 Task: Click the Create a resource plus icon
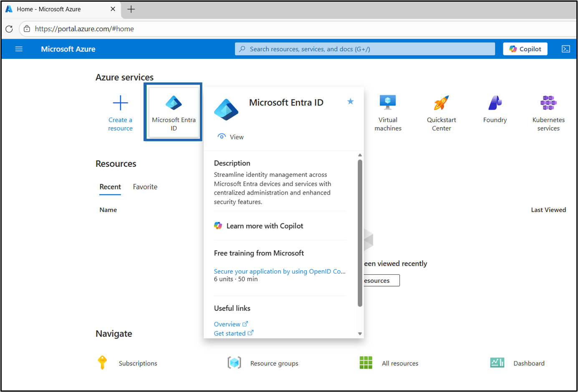pos(120,103)
